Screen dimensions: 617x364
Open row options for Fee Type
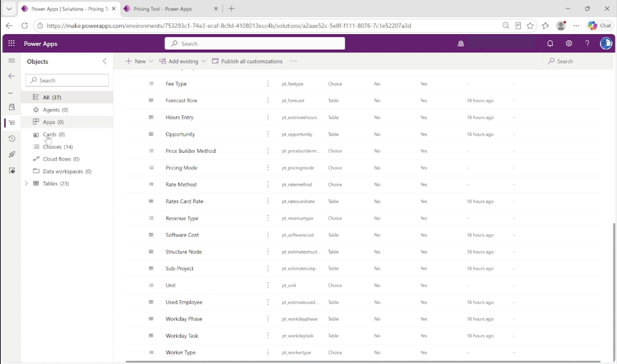268,84
